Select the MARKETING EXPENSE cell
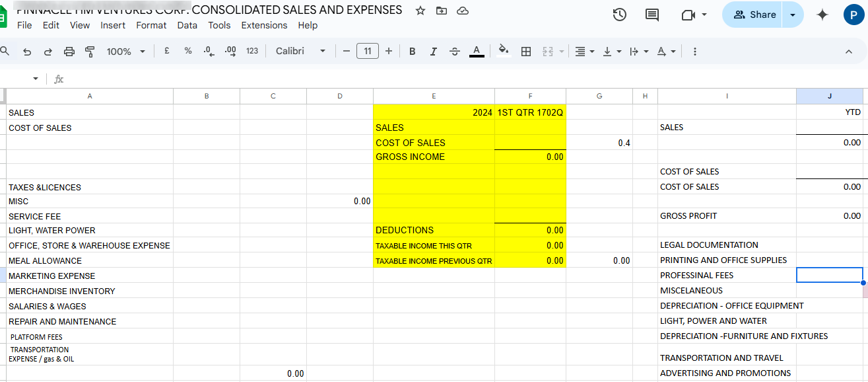The image size is (868, 382). (90, 276)
